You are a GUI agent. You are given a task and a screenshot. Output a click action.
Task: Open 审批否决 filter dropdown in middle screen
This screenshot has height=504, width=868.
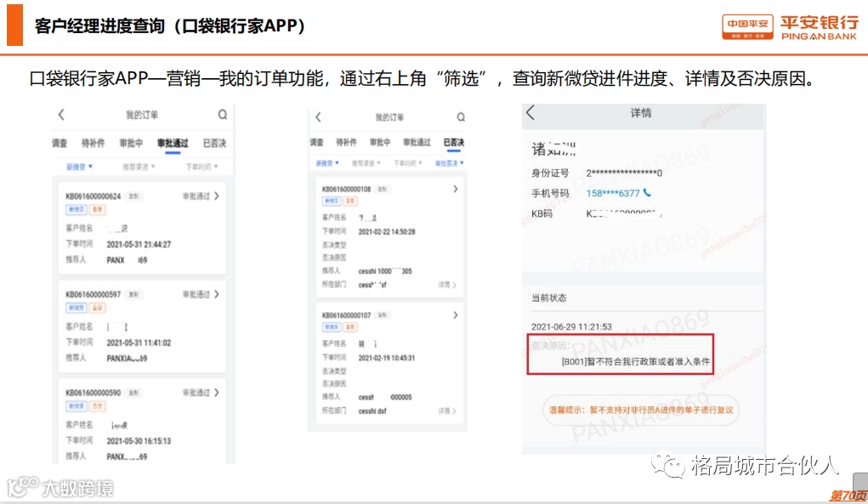[449, 163]
